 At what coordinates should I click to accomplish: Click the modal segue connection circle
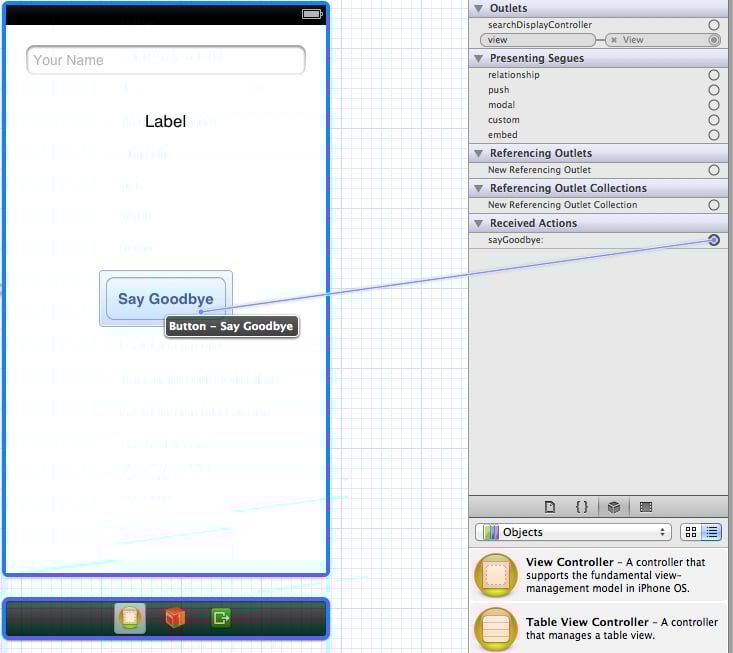point(713,105)
